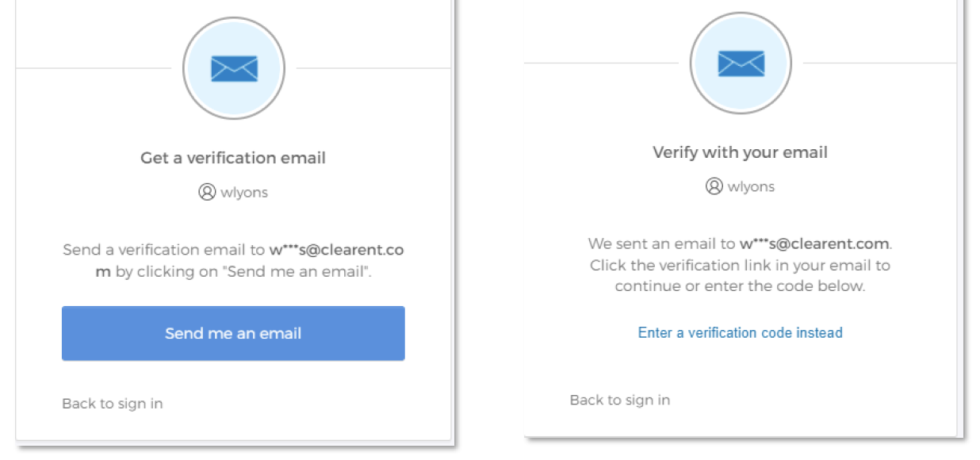Select the "Get a verification email" heading
Viewport: 980px width, 460px height.
(233, 158)
